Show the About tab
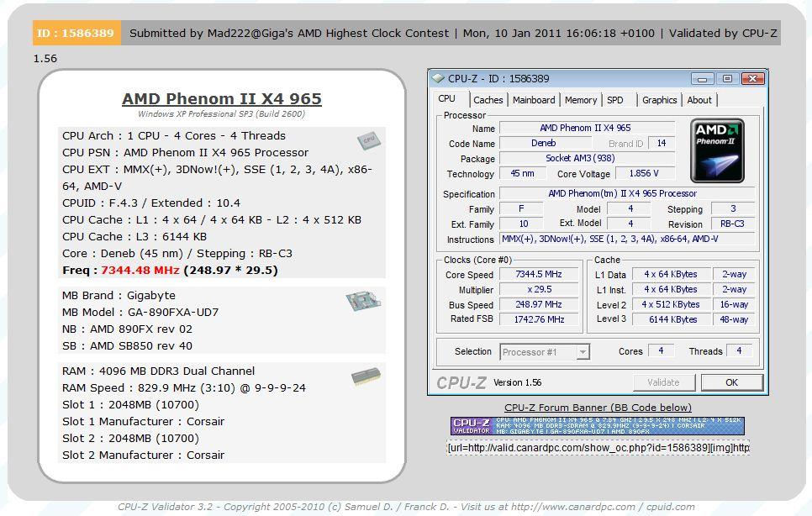The image size is (812, 516). click(x=699, y=100)
